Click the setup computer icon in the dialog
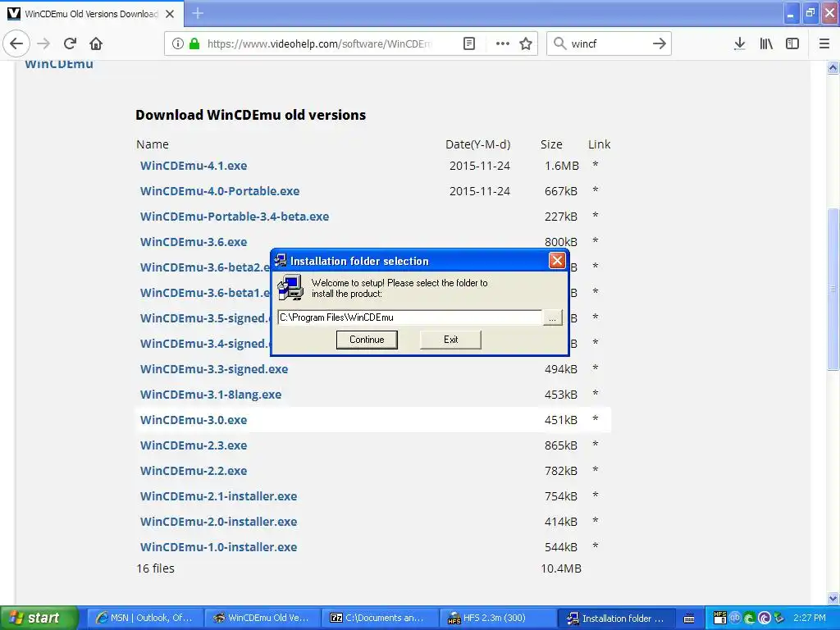 [x=290, y=288]
